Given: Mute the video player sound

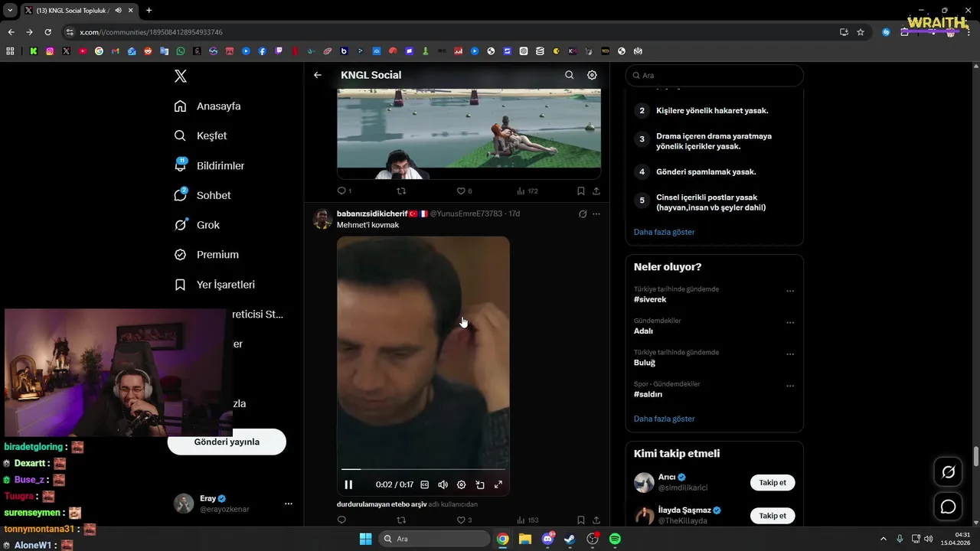Looking at the screenshot, I should (443, 484).
